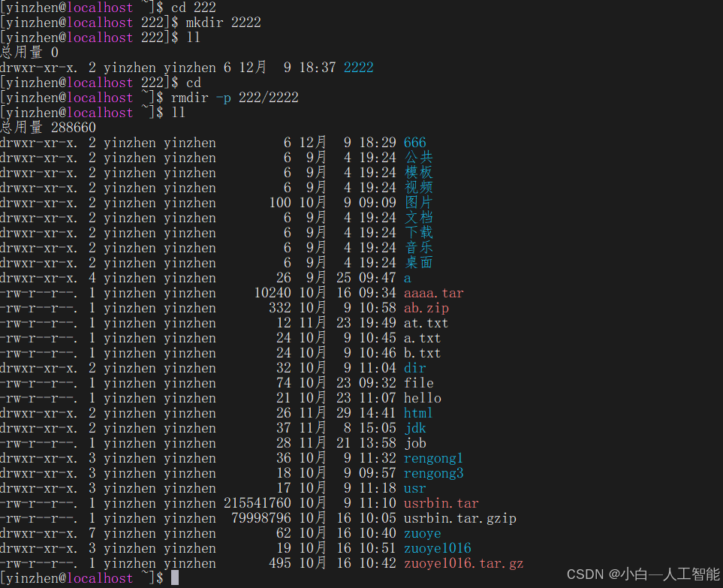
Task: Select the file named file
Action: click(x=419, y=383)
